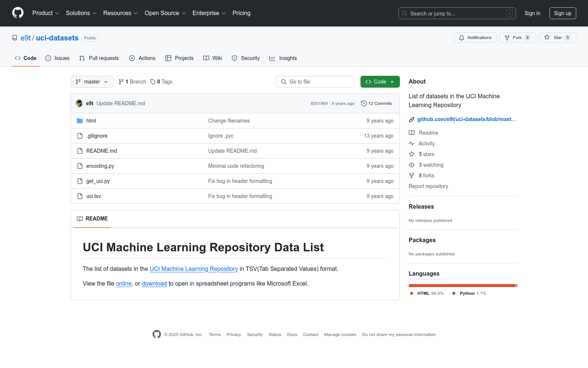
Task: Click the html folder icon
Action: [80, 121]
